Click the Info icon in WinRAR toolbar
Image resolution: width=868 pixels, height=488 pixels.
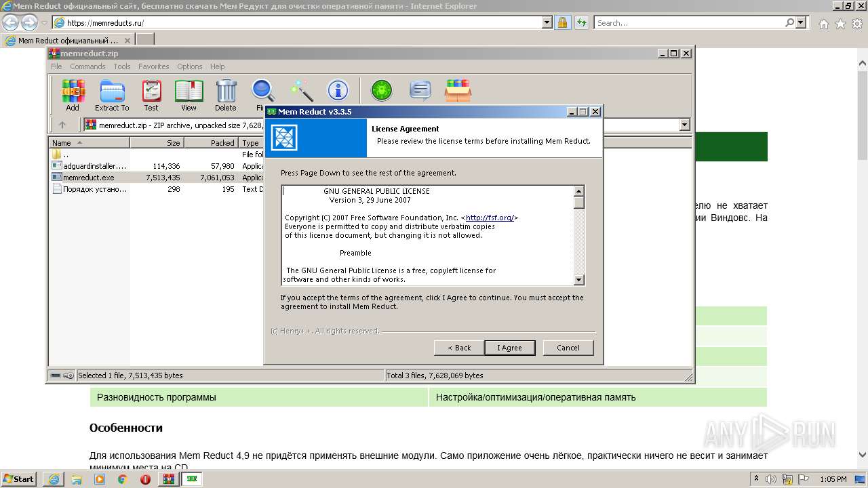(338, 91)
